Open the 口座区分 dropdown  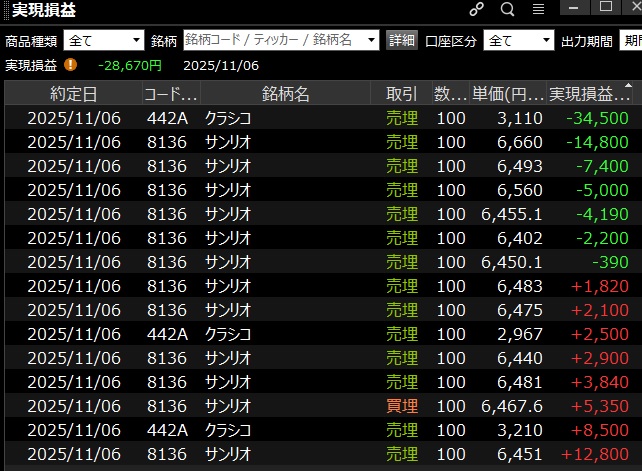coord(518,40)
